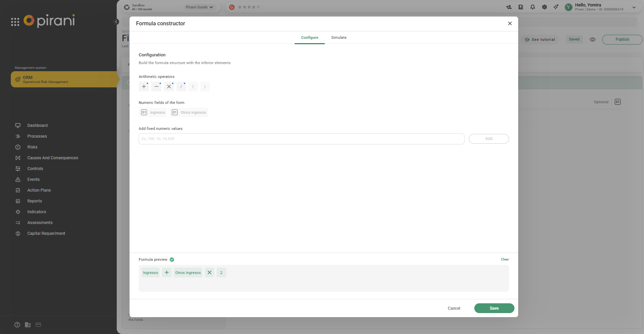Viewport: 644px width, 334px height.
Task: Select the Configure tab
Action: (x=309, y=37)
